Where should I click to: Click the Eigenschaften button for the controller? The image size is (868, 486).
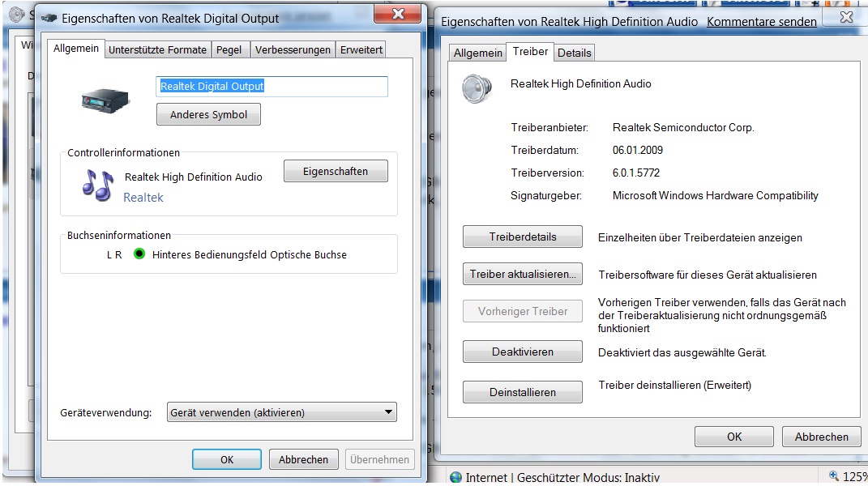[x=336, y=172]
